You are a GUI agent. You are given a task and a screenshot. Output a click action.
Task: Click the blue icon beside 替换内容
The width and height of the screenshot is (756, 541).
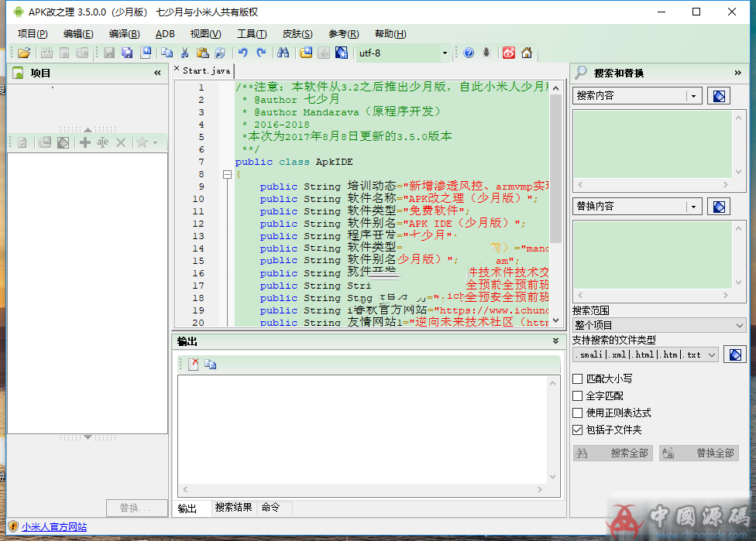[718, 207]
